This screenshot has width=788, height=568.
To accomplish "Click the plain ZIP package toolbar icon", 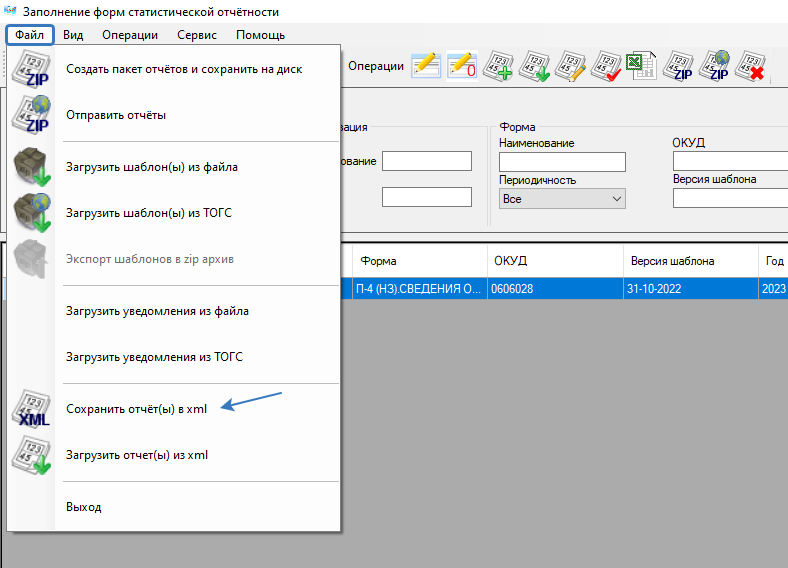I will pyautogui.click(x=678, y=65).
